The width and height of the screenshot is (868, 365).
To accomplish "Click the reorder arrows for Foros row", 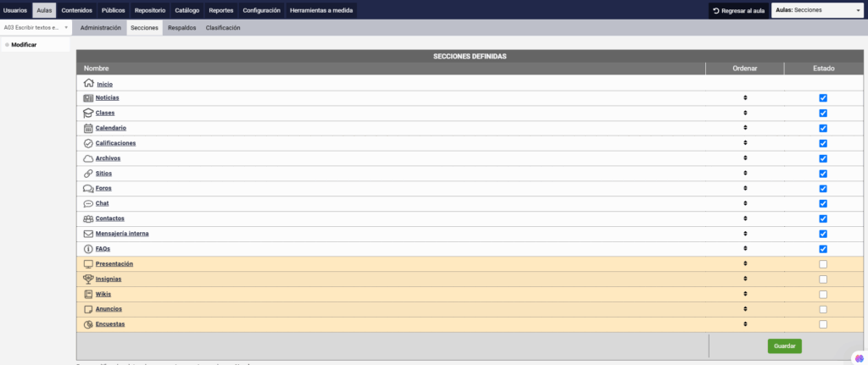I will pos(745,189).
